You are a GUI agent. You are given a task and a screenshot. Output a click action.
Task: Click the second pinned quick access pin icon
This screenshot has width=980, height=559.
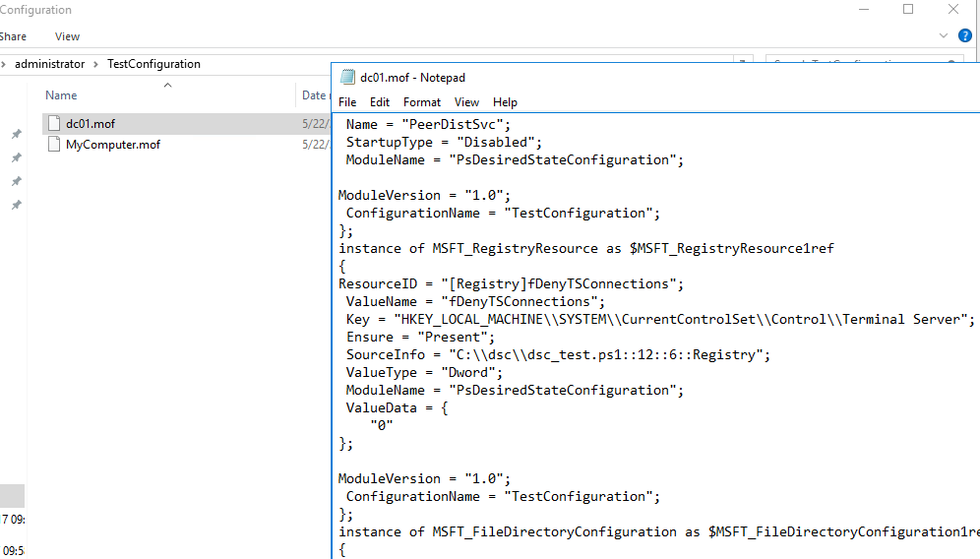coord(17,157)
